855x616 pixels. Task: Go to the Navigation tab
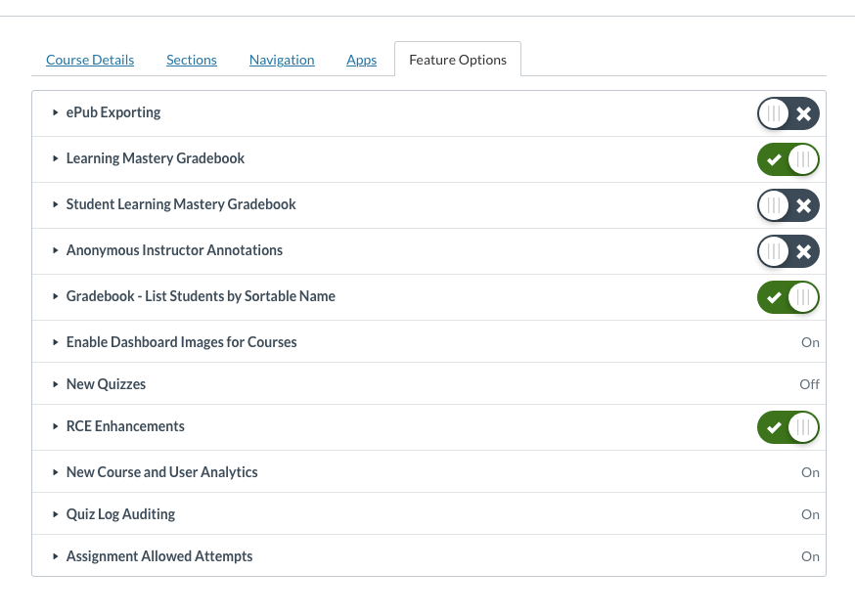coord(282,60)
